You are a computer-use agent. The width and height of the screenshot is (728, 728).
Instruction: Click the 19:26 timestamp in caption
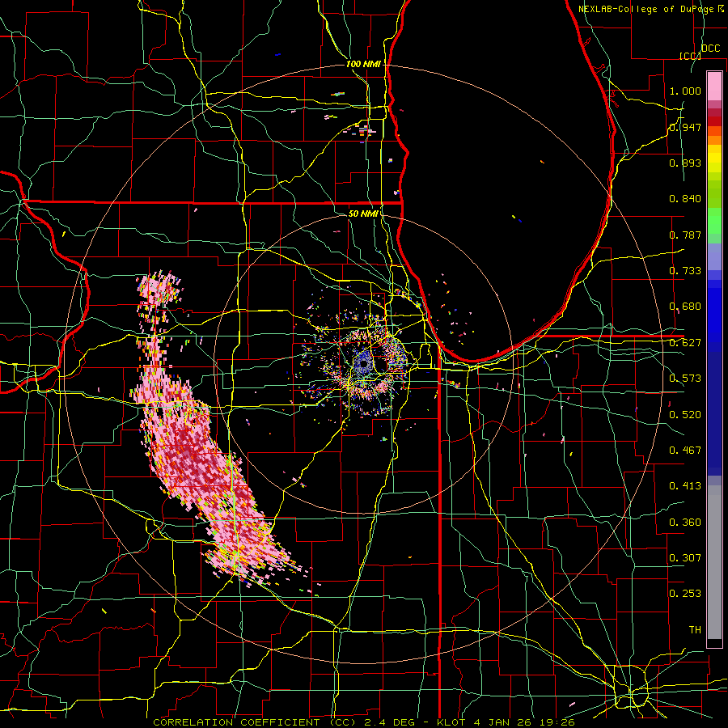click(557, 722)
